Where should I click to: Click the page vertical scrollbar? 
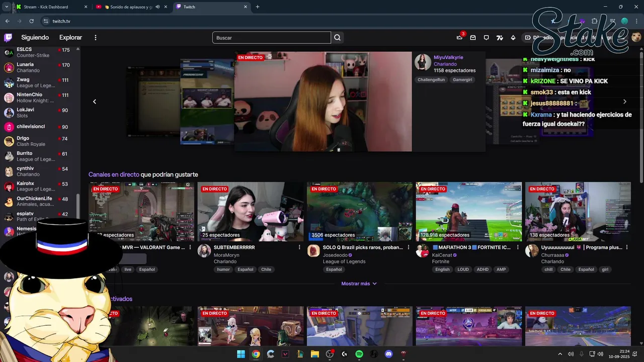pos(641,116)
